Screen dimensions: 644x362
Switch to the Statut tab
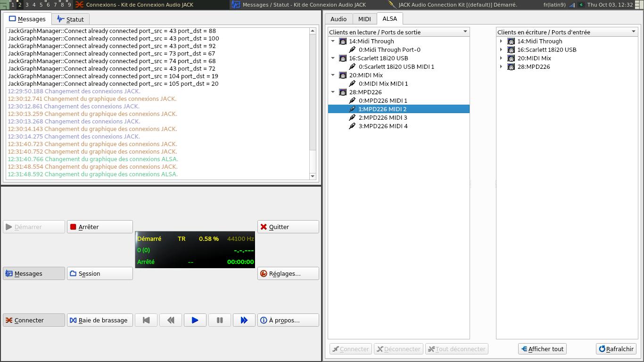[x=70, y=19]
